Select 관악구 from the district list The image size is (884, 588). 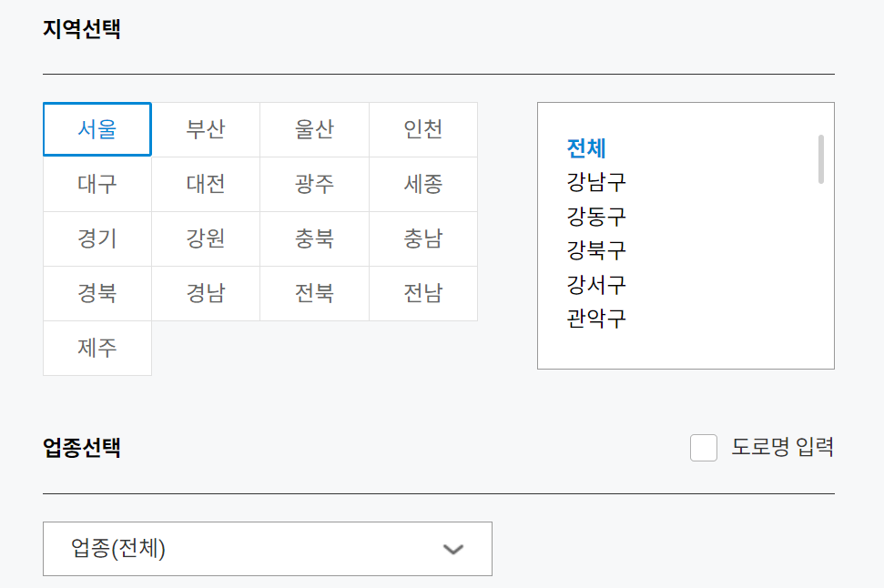point(595,319)
